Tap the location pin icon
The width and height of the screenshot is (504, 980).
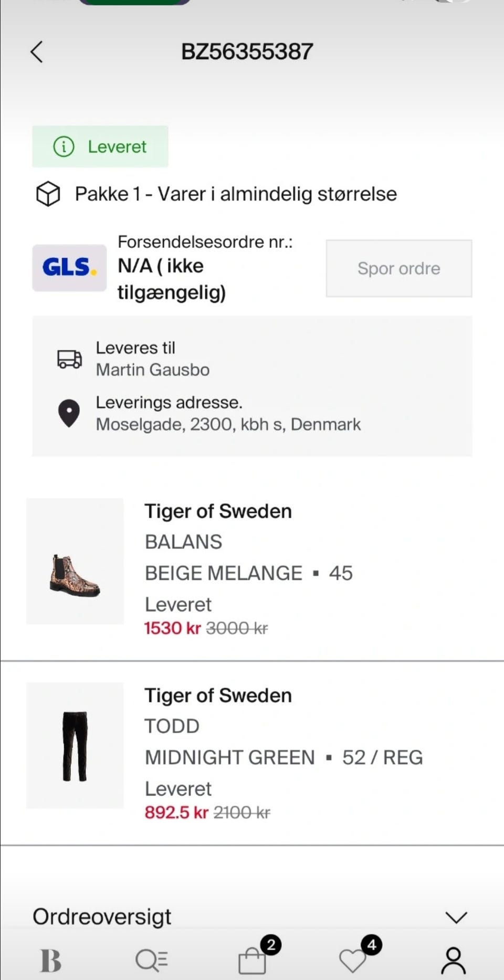pos(69,413)
